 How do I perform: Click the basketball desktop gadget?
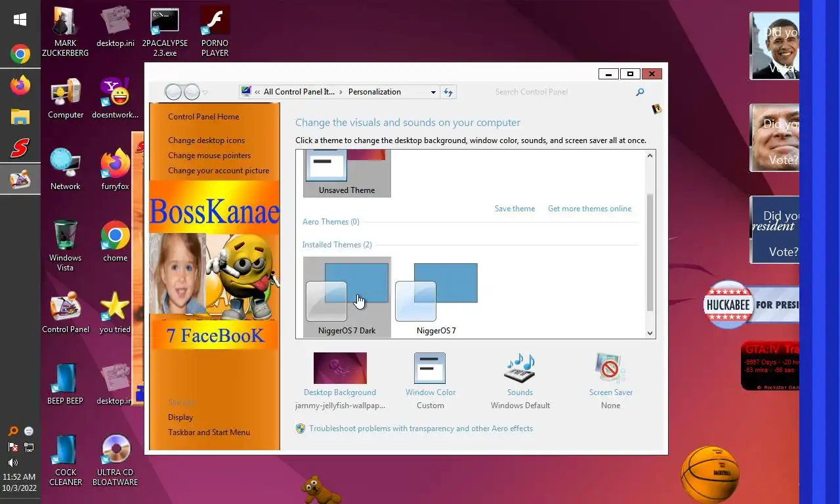(x=709, y=474)
